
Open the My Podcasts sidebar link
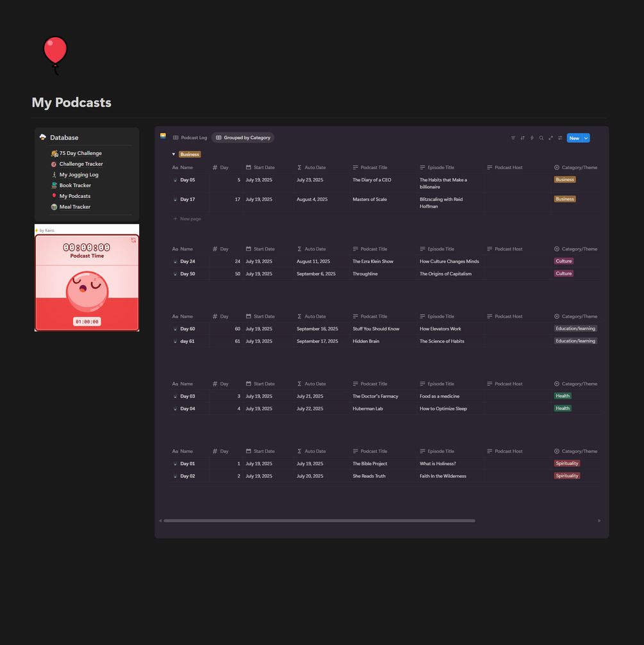(75, 196)
